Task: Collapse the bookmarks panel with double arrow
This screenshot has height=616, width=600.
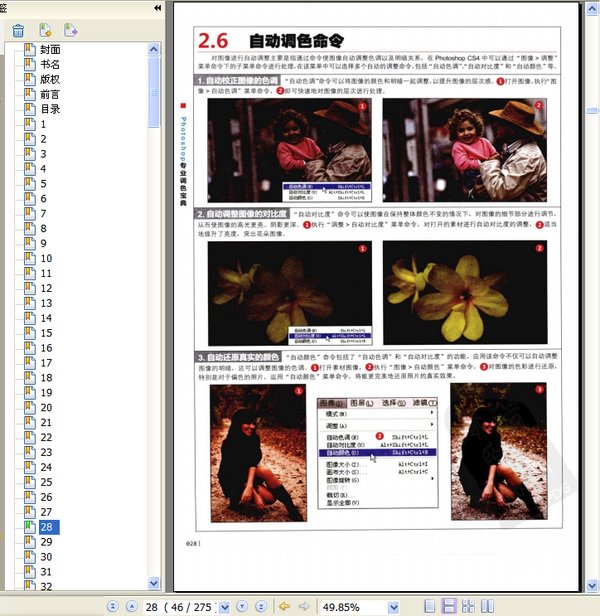Action: pos(157,8)
